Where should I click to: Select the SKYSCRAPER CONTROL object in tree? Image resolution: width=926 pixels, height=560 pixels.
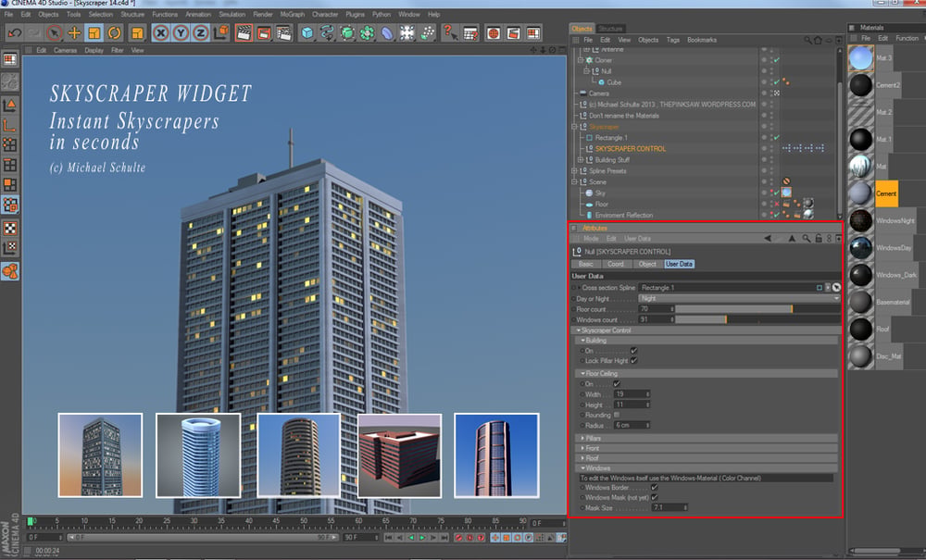pos(630,149)
